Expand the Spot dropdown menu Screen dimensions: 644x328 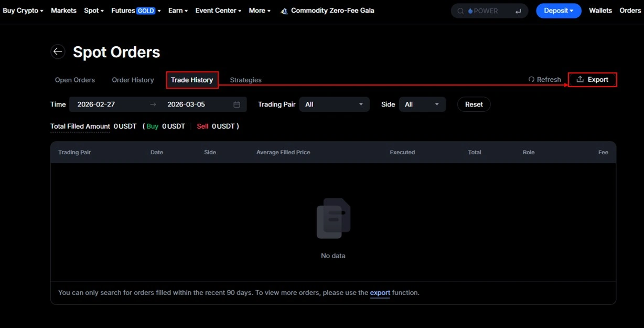coord(94,10)
